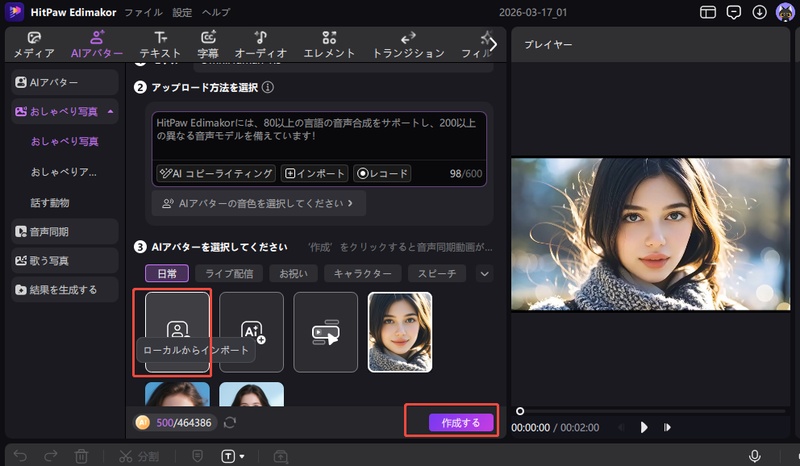Click the AI コピーライティング button
800x466 pixels.
[x=216, y=174]
